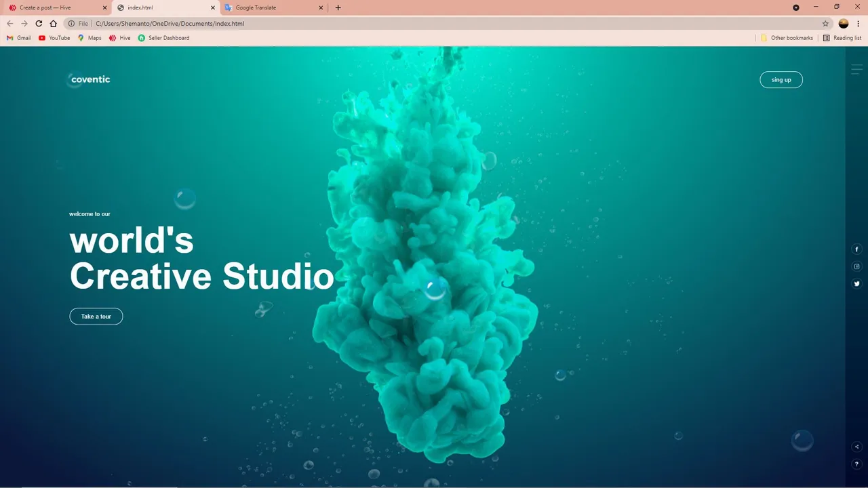Click the Take a tour button

(96, 317)
